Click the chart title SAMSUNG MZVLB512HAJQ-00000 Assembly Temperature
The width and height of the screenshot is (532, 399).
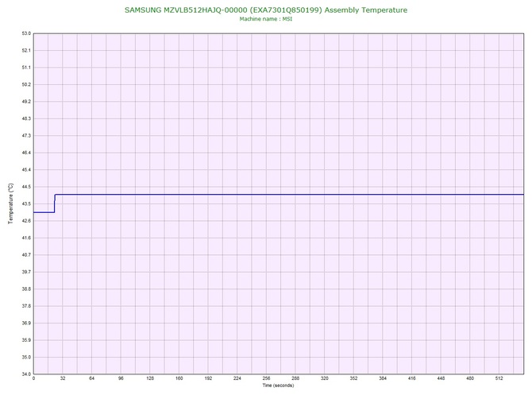pyautogui.click(x=266, y=10)
